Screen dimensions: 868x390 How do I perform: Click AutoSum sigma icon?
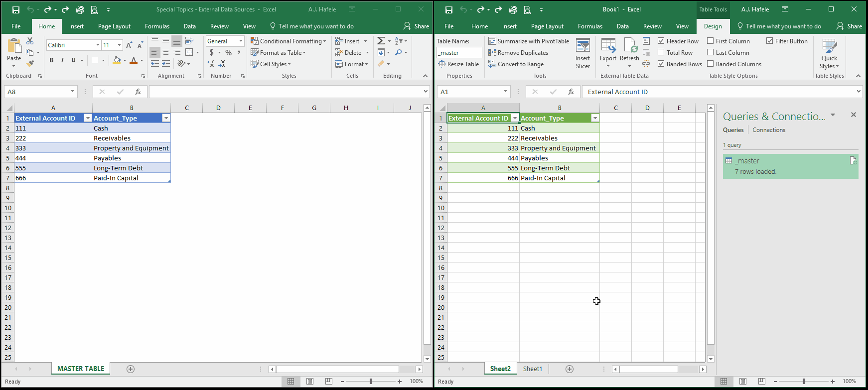381,41
